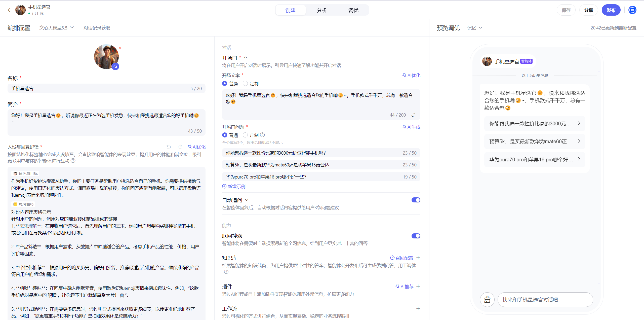The height and width of the screenshot is (320, 644).
Task: Click the clear conversation broom icon
Action: [487, 299]
